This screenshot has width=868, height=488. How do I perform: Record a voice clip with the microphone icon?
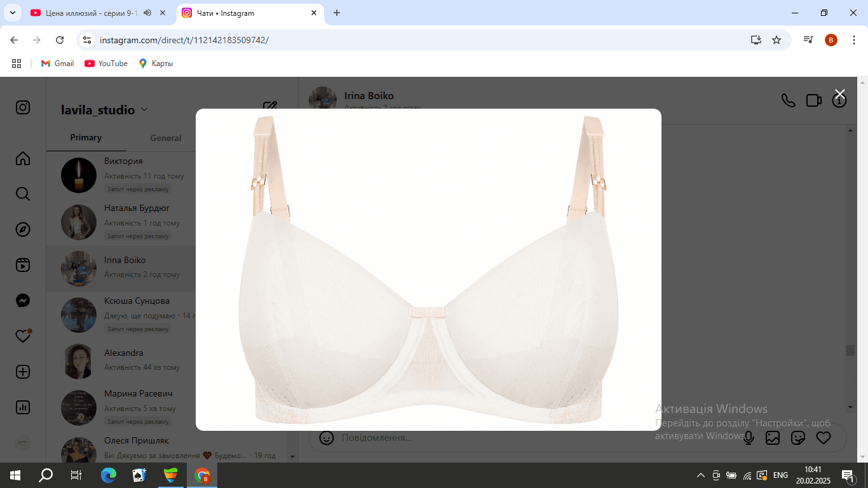point(749,438)
